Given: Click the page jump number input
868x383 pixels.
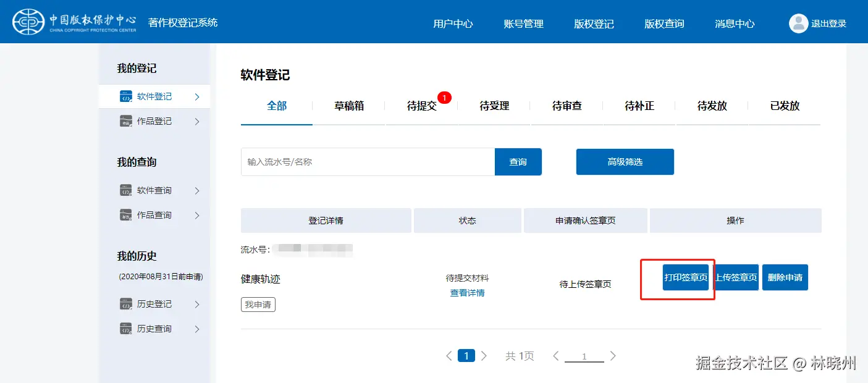Looking at the screenshot, I should (584, 356).
